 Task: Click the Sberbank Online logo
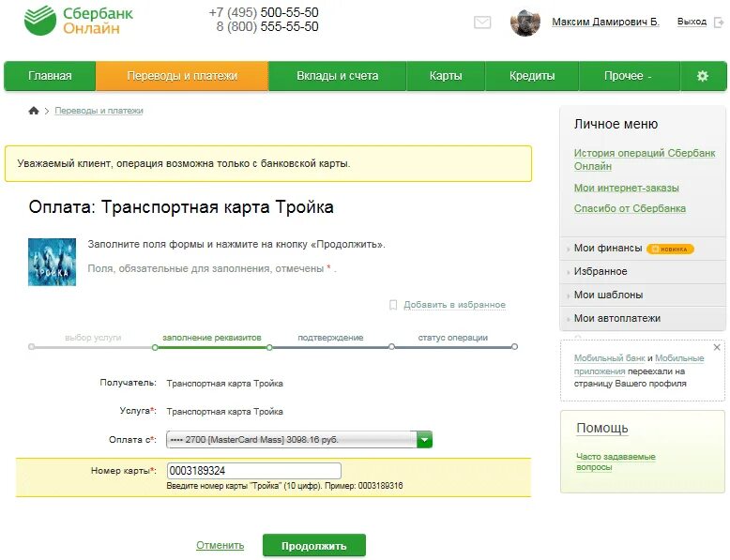point(78,21)
